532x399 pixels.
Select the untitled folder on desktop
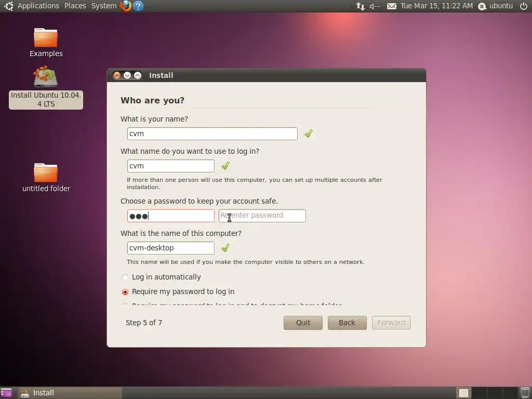pos(46,178)
